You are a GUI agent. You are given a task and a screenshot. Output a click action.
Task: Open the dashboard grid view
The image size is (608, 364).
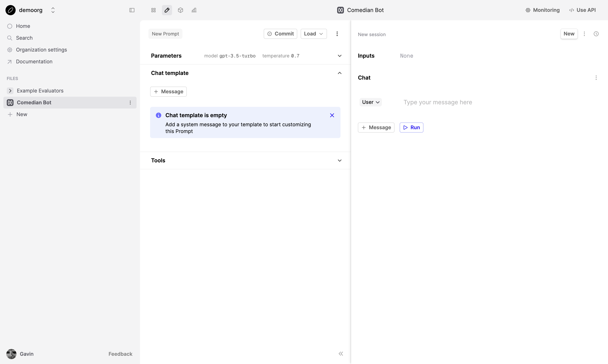pyautogui.click(x=153, y=10)
